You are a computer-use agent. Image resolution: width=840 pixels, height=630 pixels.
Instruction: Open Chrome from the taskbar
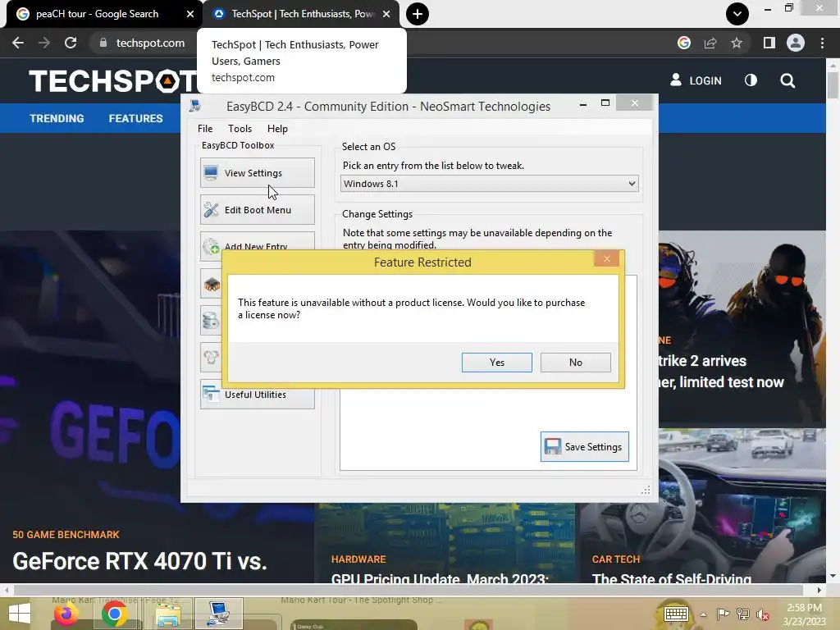point(114,614)
